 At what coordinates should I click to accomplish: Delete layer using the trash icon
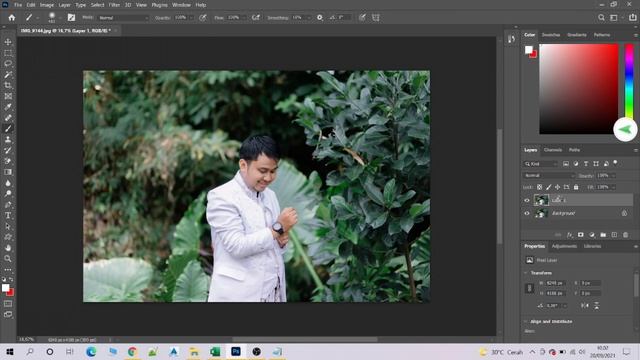pos(626,235)
